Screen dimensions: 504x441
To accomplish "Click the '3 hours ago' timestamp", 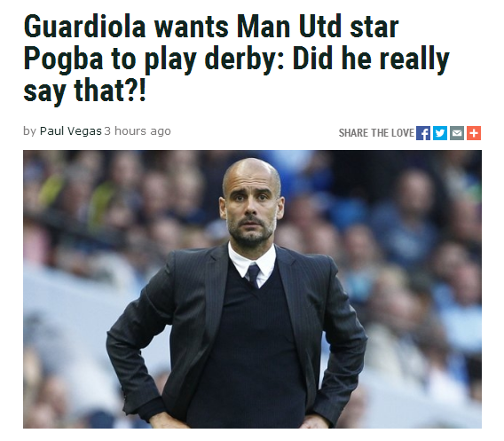I will [138, 131].
